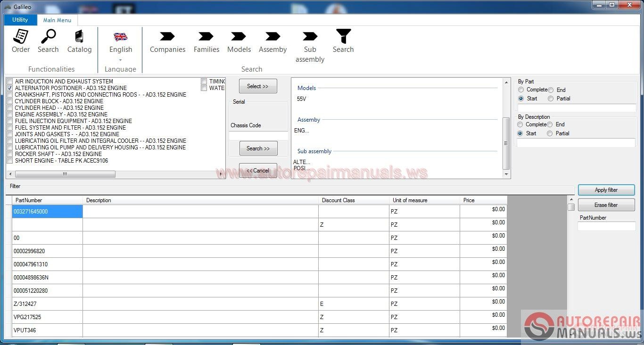
Task: Select By Description Partial radio button
Action: coord(550,133)
